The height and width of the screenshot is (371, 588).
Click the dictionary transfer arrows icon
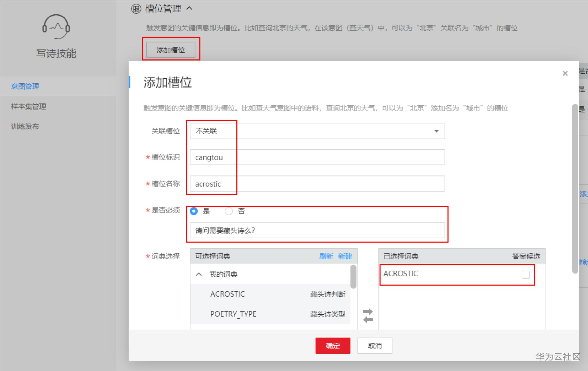[368, 315]
